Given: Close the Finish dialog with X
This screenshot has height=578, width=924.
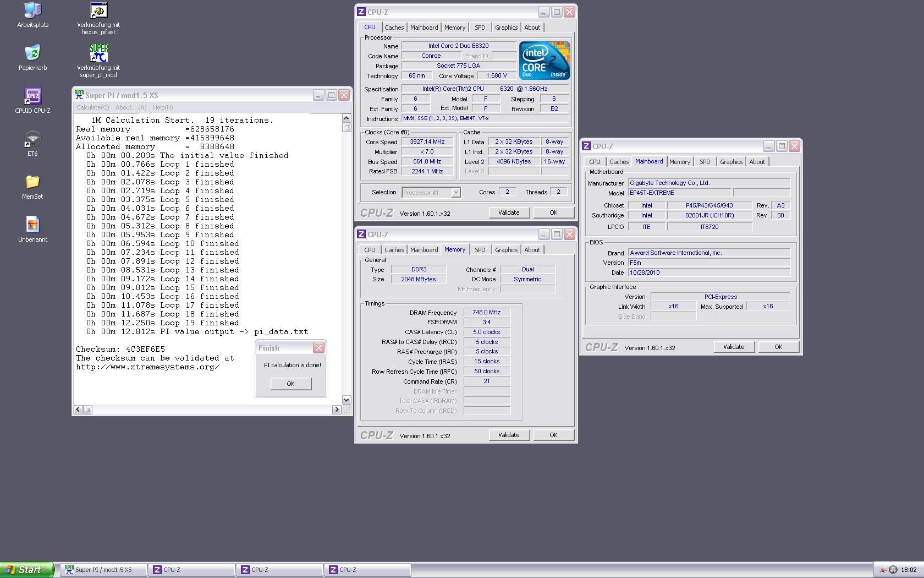Looking at the screenshot, I should 318,348.
